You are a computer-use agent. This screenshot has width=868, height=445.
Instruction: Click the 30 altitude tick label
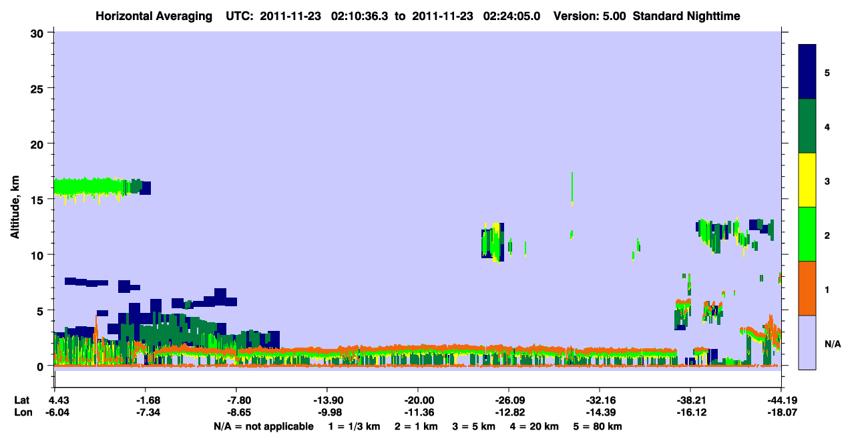coord(39,33)
